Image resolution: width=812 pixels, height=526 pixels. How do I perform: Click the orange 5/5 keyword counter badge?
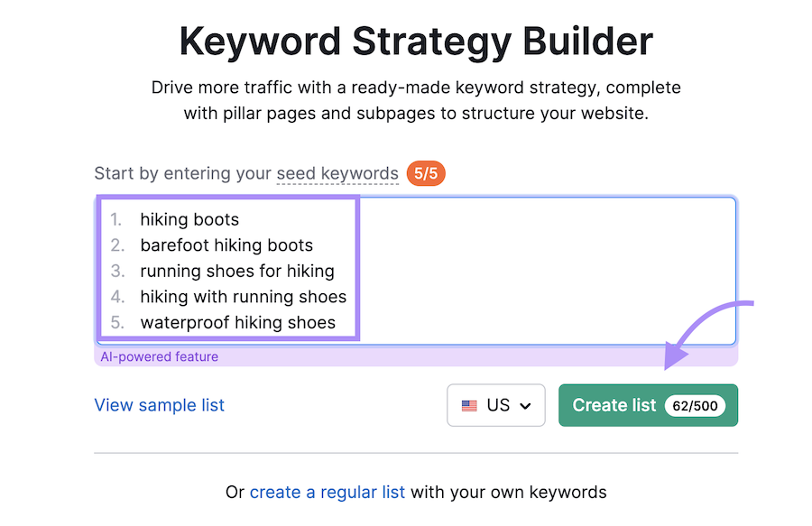(425, 173)
